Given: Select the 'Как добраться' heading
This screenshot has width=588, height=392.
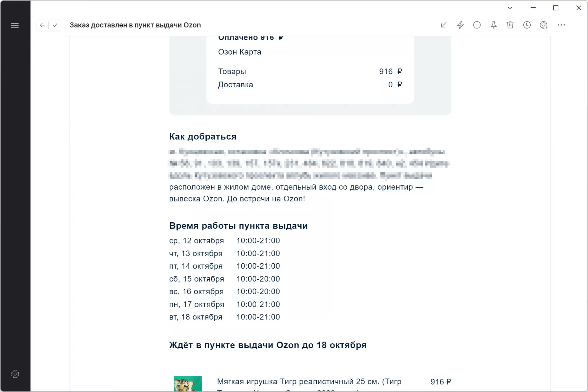Looking at the screenshot, I should point(203,137).
